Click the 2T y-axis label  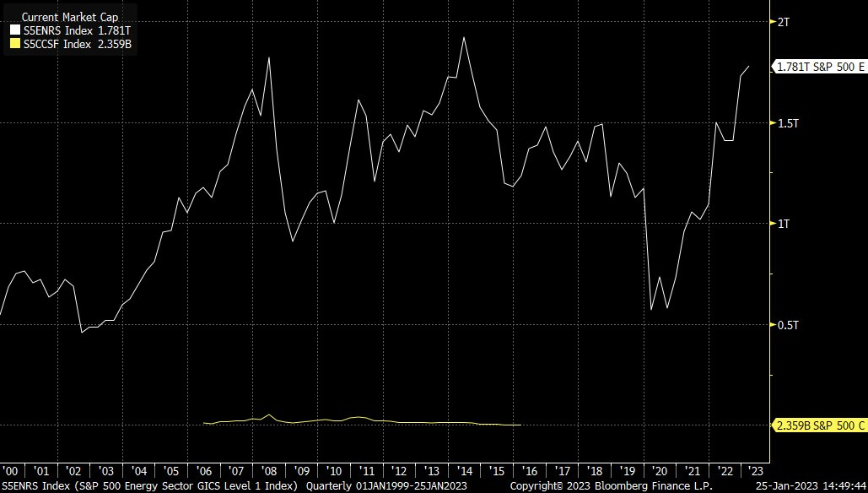[x=784, y=22]
